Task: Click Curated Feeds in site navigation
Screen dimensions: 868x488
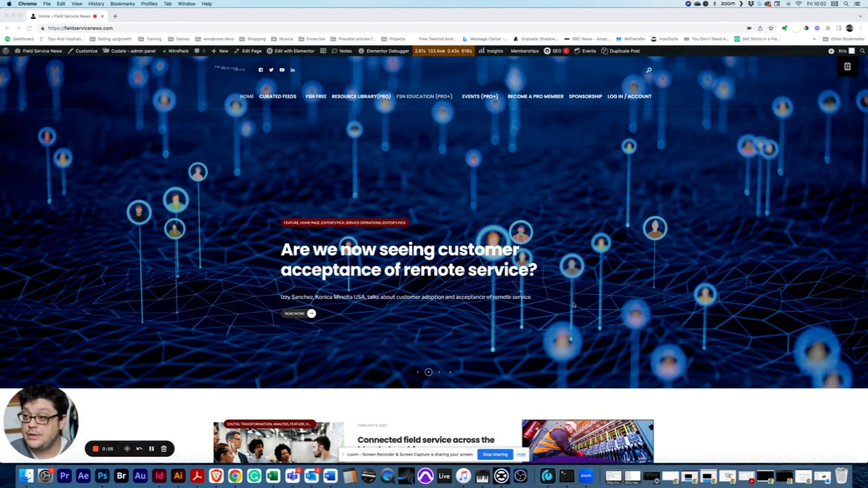Action: click(277, 97)
